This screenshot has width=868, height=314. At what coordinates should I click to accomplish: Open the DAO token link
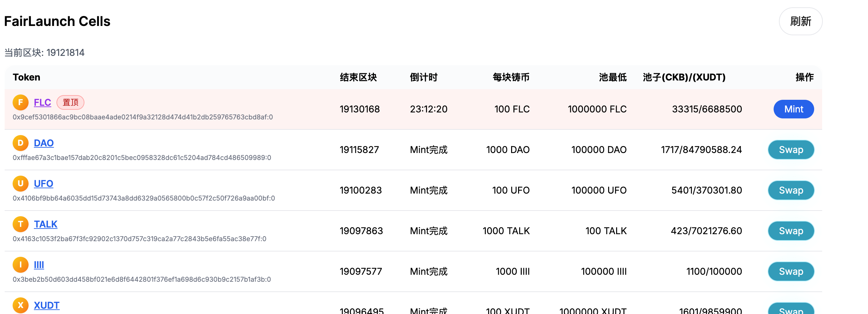44,143
